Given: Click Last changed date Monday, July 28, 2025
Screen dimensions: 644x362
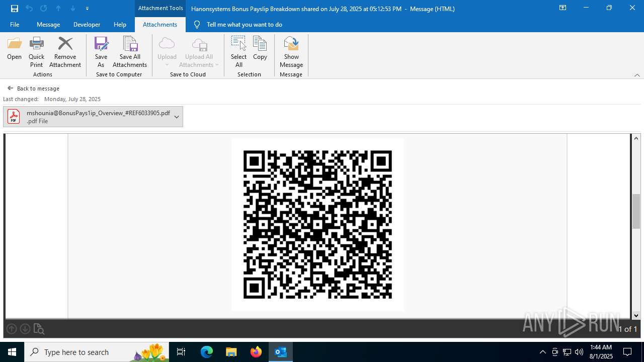Looking at the screenshot, I should (x=72, y=99).
